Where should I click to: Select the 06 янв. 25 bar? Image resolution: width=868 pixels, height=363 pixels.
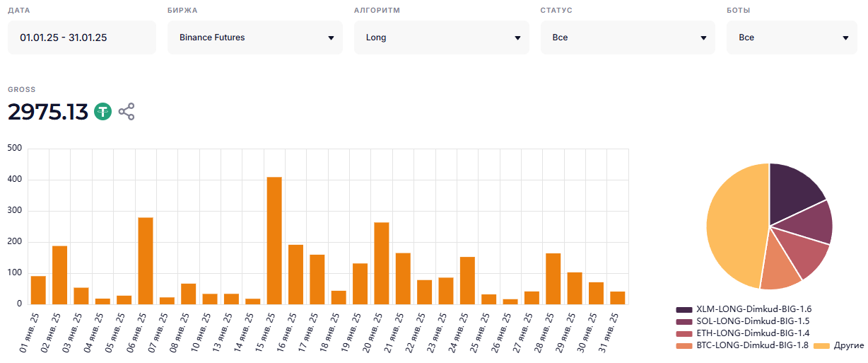point(146,260)
